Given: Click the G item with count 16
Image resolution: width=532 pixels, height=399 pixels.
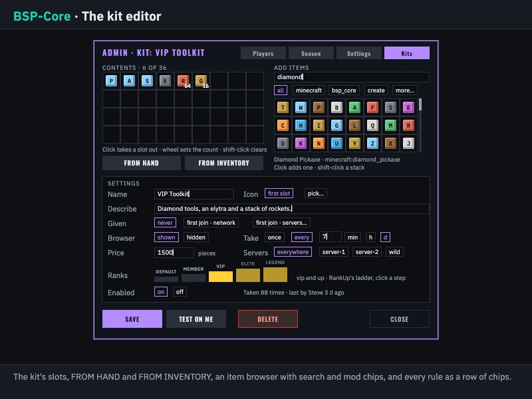Looking at the screenshot, I should tap(201, 80).
